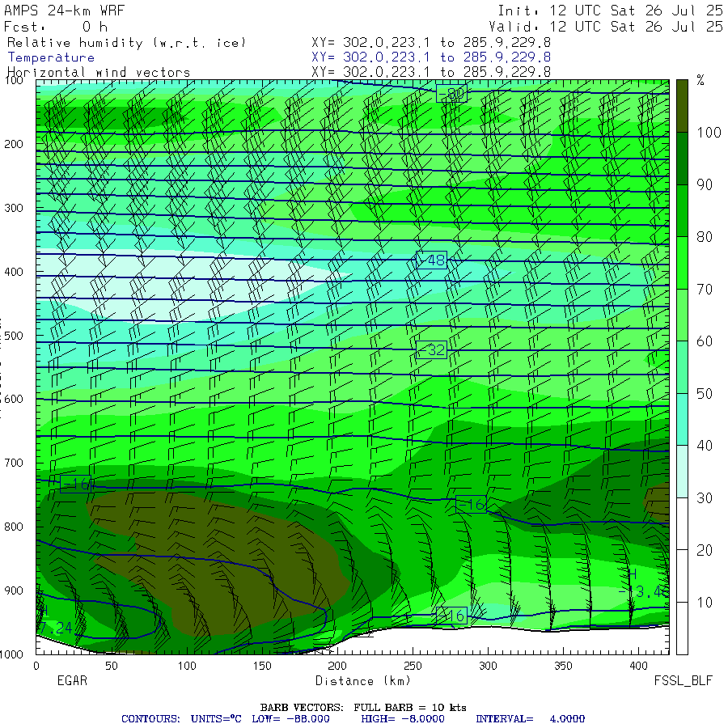Click the EGAR station label
728x728 pixels.
[72, 680]
